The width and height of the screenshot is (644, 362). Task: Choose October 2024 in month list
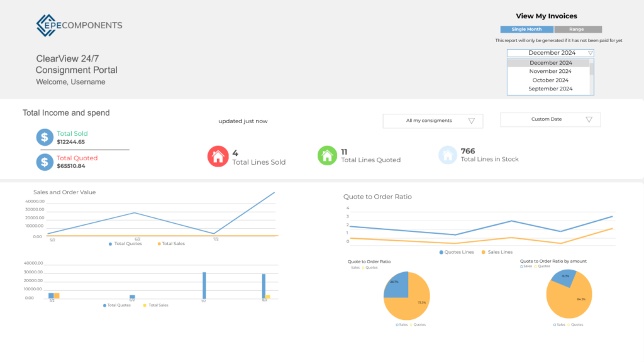pos(550,80)
